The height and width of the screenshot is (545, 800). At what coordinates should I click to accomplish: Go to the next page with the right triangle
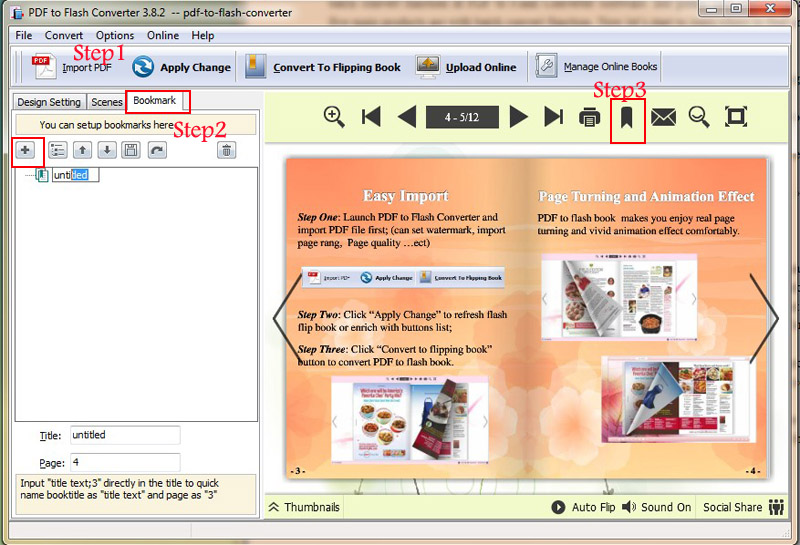coord(518,117)
